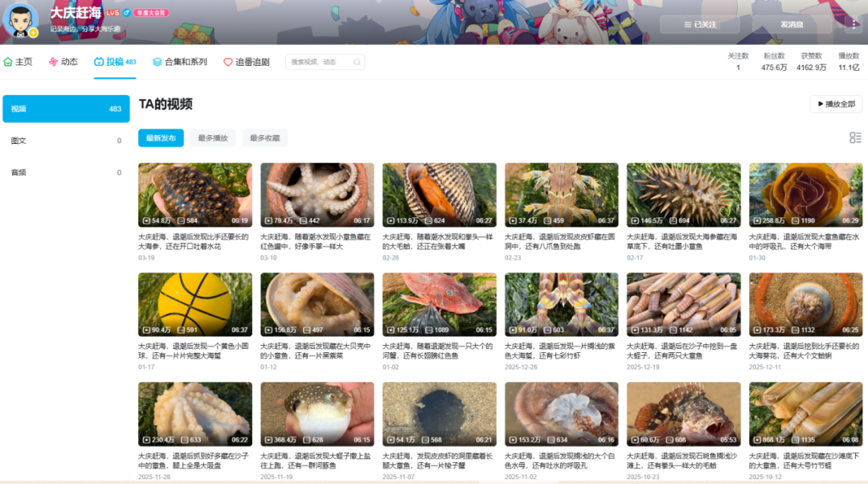Click the 追番追剧 heart icon
Viewport: 868px width, 484px height.
point(228,62)
